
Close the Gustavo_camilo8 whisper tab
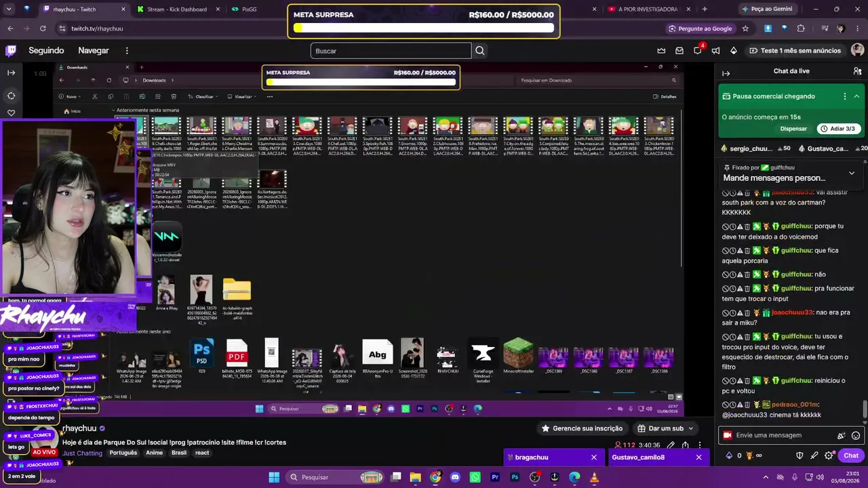(x=698, y=457)
